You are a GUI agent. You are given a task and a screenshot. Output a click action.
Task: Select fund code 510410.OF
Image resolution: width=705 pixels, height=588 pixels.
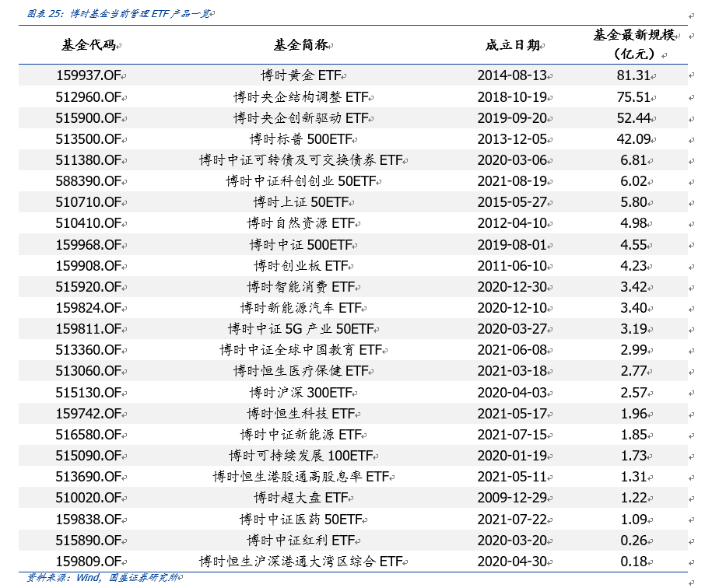point(89,223)
